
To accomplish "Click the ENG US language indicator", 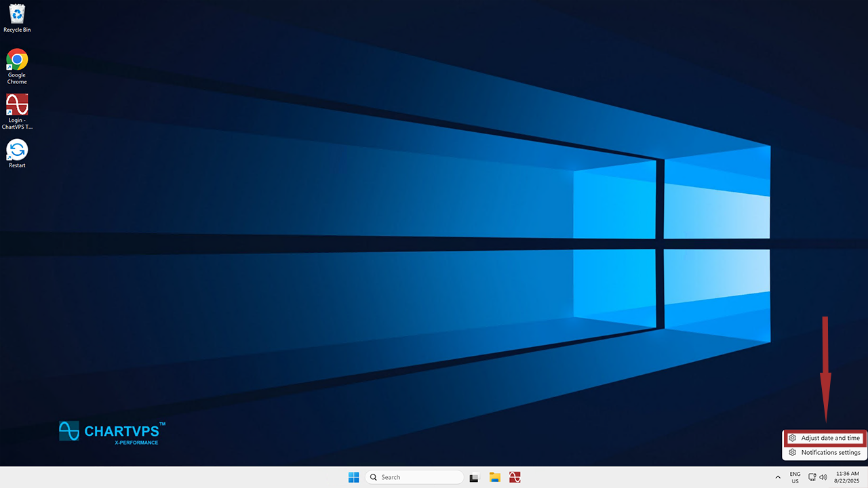I will [795, 477].
